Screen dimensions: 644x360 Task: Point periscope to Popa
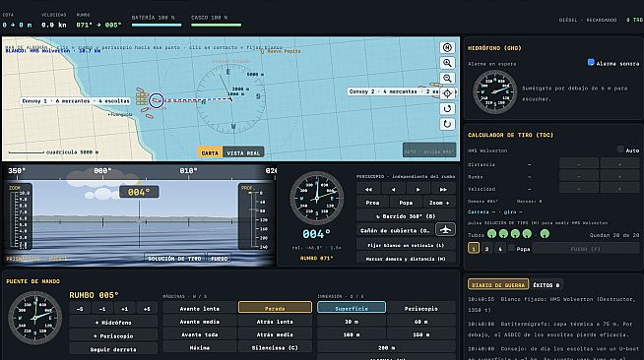[x=406, y=203]
